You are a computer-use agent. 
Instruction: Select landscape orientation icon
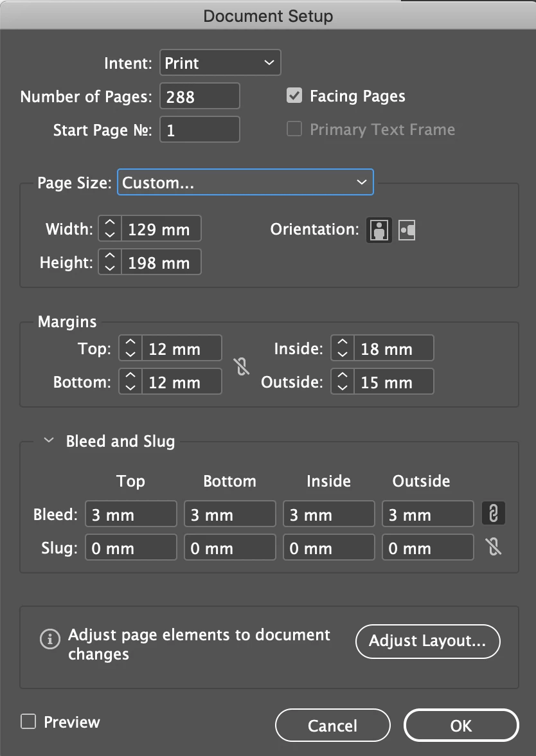pyautogui.click(x=407, y=230)
